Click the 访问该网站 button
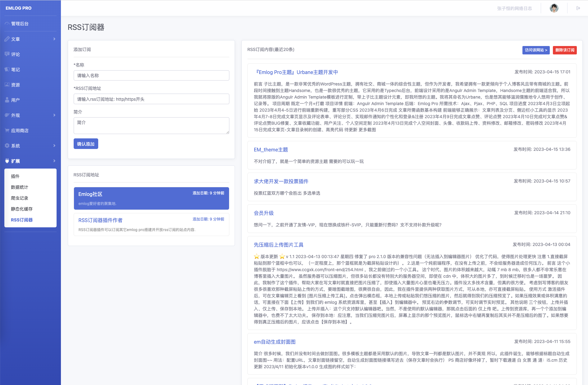This screenshot has width=588, height=385. (x=536, y=50)
